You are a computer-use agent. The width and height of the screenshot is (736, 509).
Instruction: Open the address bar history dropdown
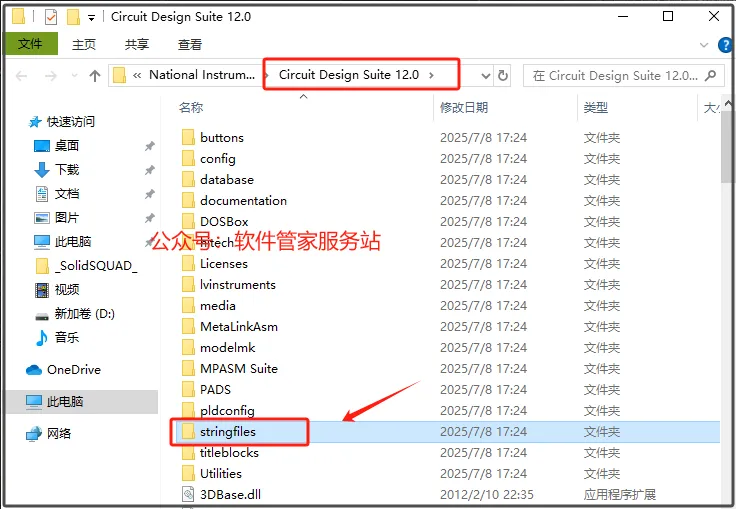(x=486, y=76)
